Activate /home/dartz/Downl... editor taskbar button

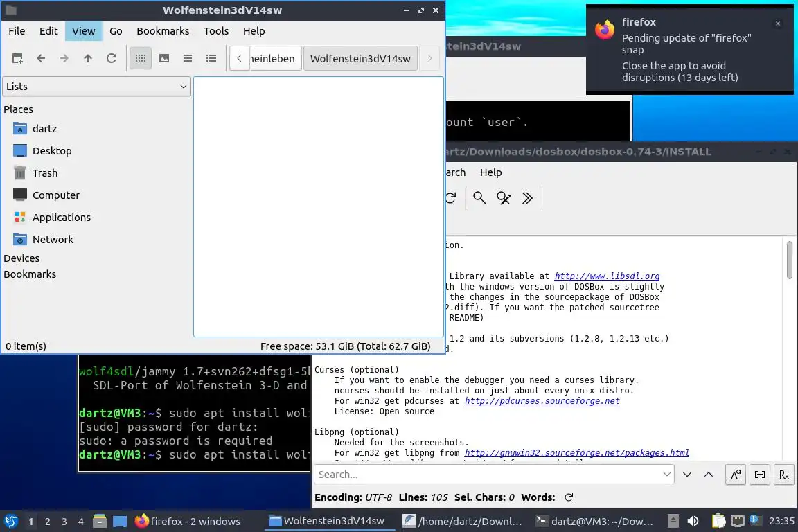462,522
